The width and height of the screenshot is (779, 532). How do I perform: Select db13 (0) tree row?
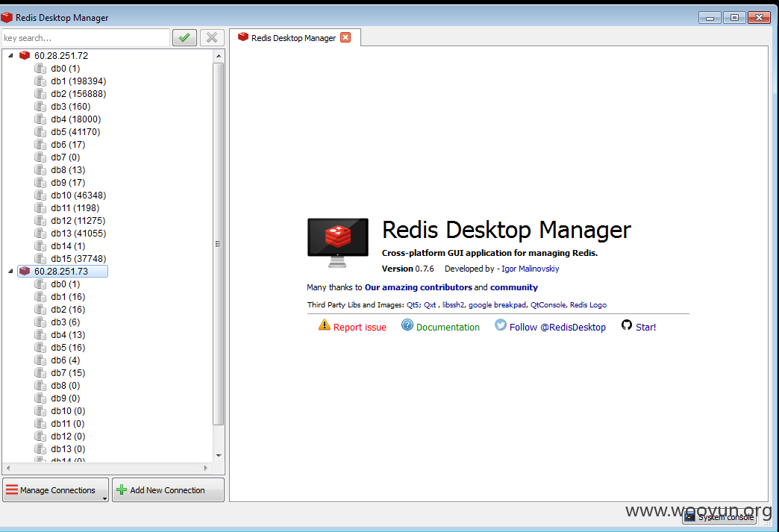tap(68, 448)
